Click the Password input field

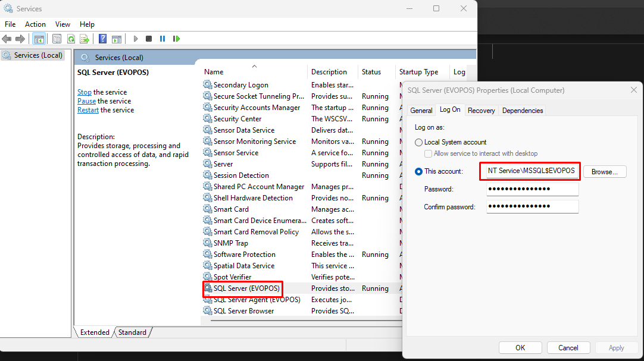532,189
